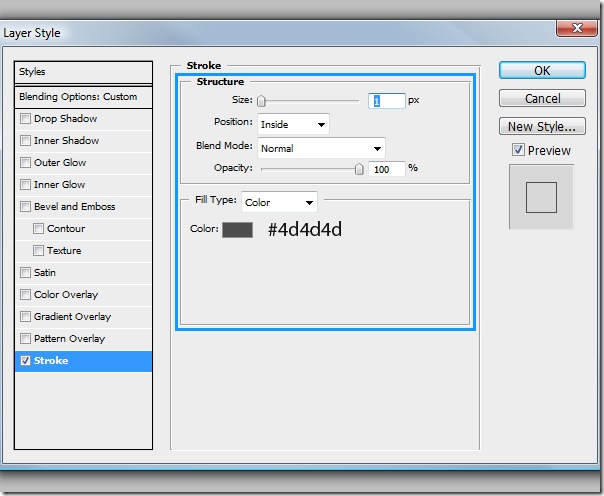Click the New Style... button

click(x=541, y=127)
